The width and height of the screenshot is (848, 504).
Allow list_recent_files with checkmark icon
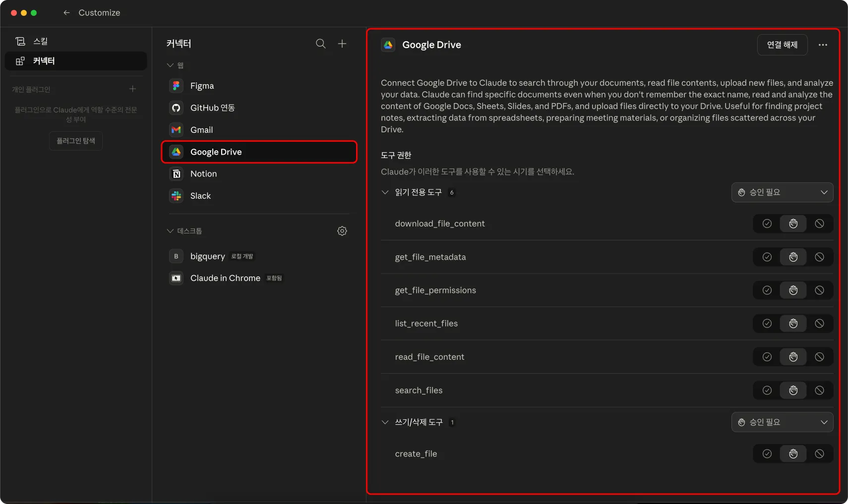click(x=767, y=323)
